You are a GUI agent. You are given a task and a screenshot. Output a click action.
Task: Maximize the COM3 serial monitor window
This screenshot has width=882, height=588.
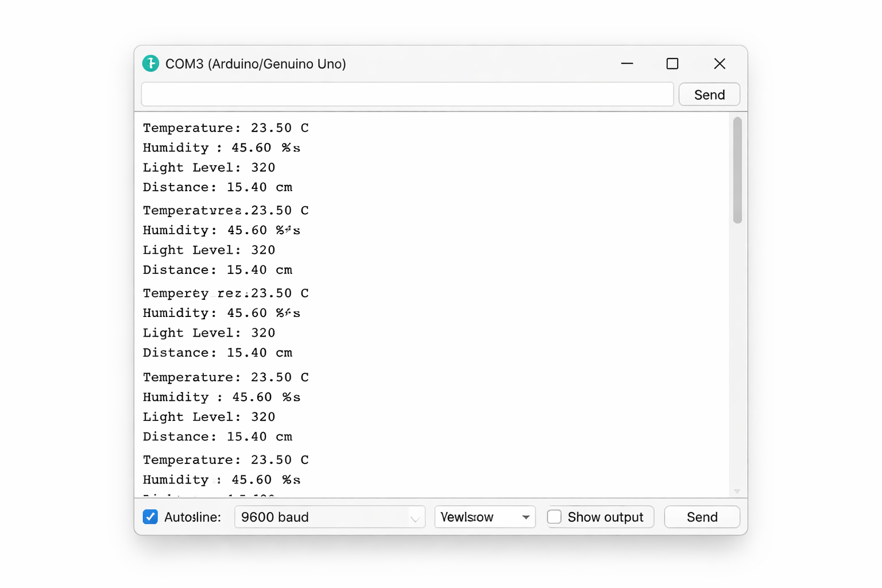(x=672, y=64)
